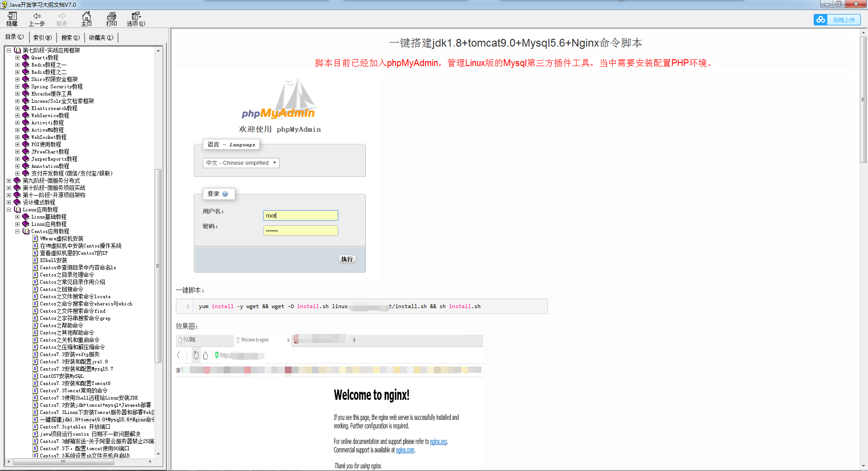Click the refresh icon in nginx screenshot
The height and width of the screenshot is (471, 868).
pyautogui.click(x=196, y=355)
